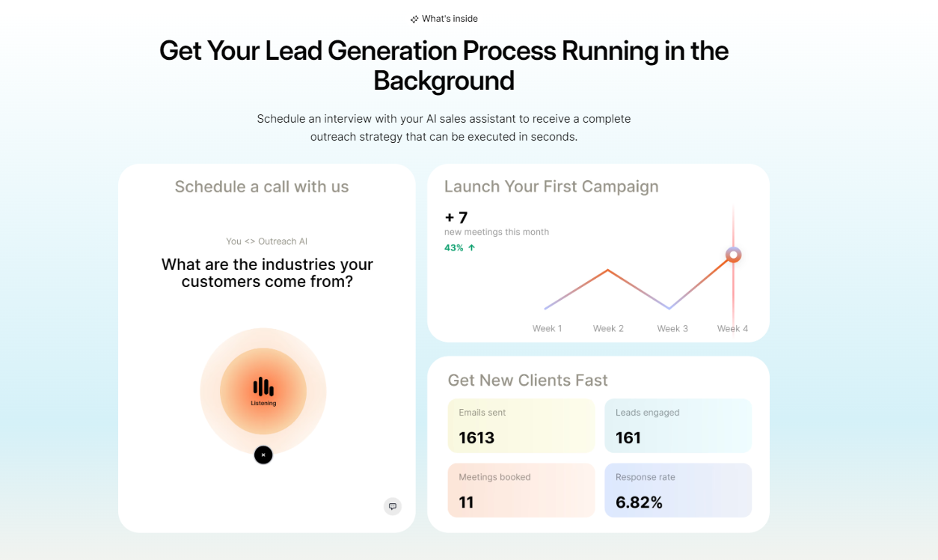Click the green up arrow next to 43%

[471, 247]
